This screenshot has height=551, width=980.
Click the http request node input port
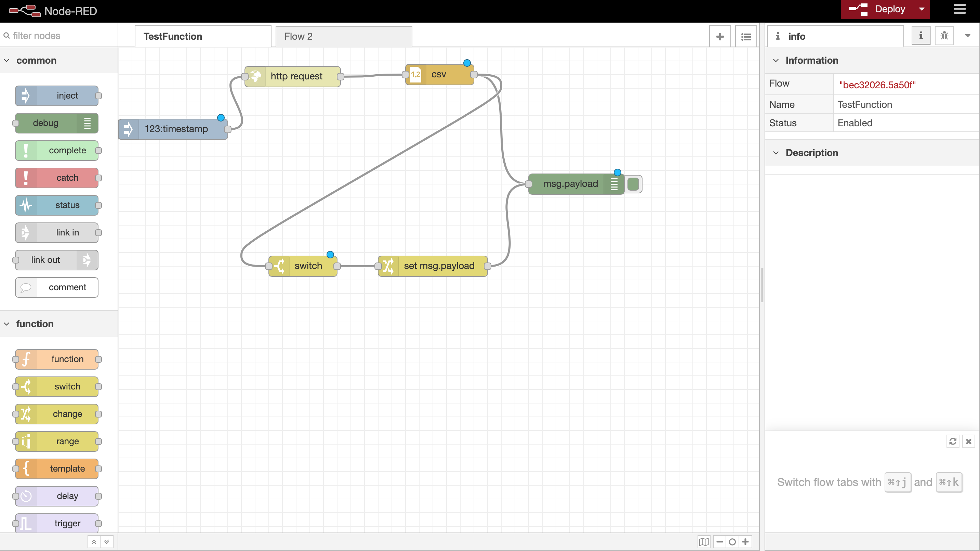244,77
